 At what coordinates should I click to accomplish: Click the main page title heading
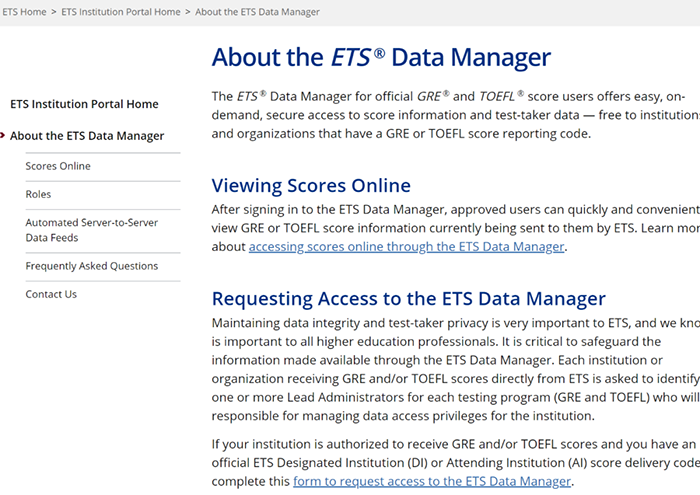[x=381, y=57]
